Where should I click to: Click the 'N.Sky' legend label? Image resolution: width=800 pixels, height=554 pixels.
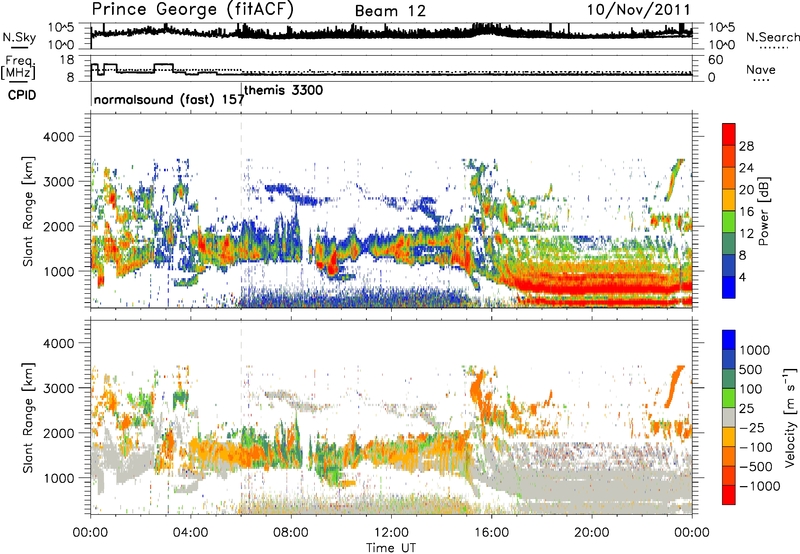[19, 37]
